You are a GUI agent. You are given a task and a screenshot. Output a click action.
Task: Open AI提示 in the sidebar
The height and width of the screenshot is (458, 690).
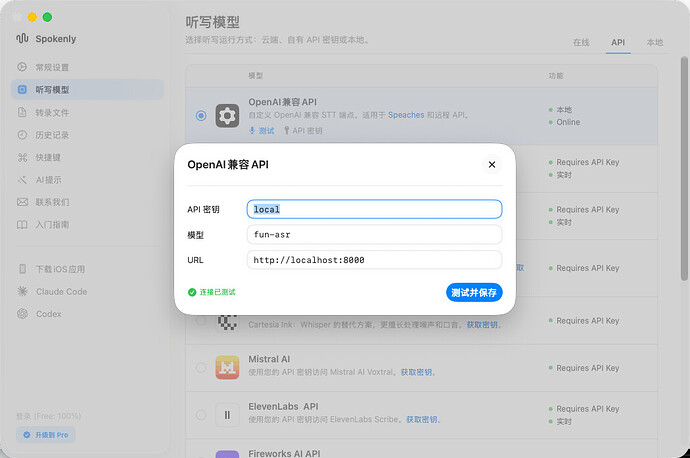tap(87, 180)
